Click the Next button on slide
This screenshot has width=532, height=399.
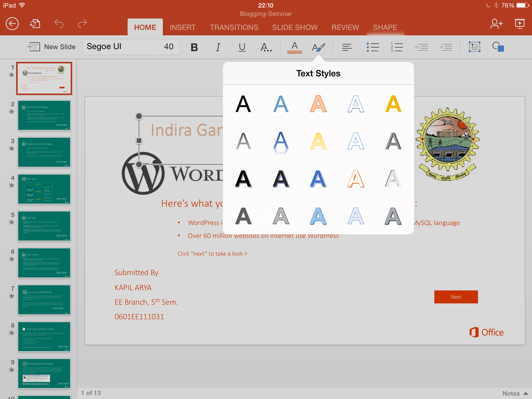pos(456,297)
